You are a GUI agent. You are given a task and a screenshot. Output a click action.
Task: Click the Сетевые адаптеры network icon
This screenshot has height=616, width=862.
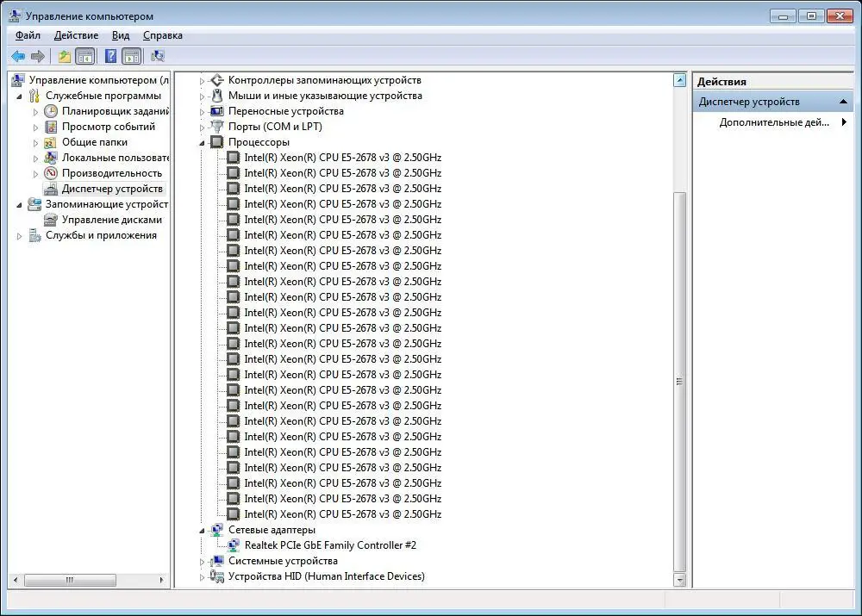217,530
